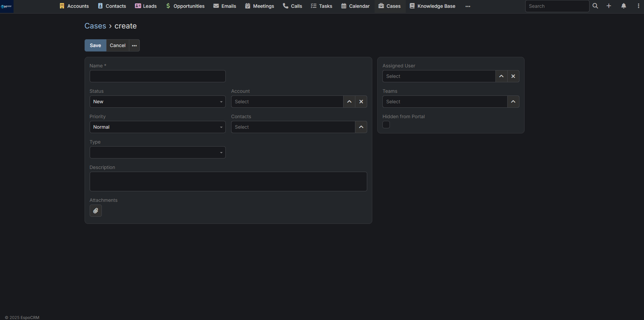Cancel case creation
The width and height of the screenshot is (644, 320).
(118, 45)
